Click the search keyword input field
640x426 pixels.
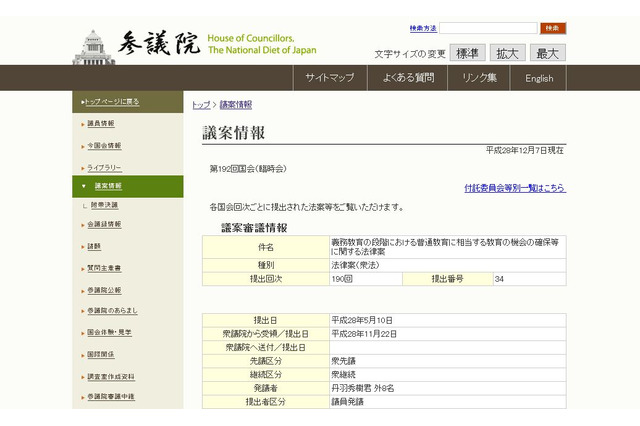pyautogui.click(x=488, y=28)
